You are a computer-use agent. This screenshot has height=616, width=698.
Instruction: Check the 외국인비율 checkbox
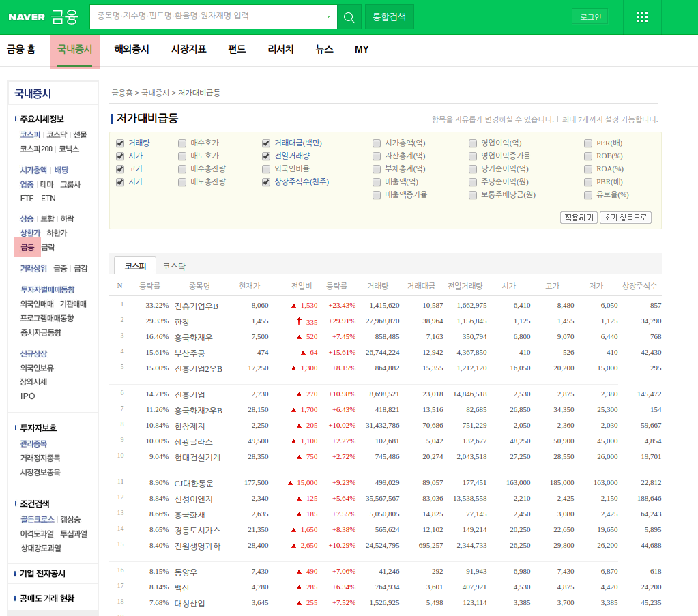(x=265, y=169)
